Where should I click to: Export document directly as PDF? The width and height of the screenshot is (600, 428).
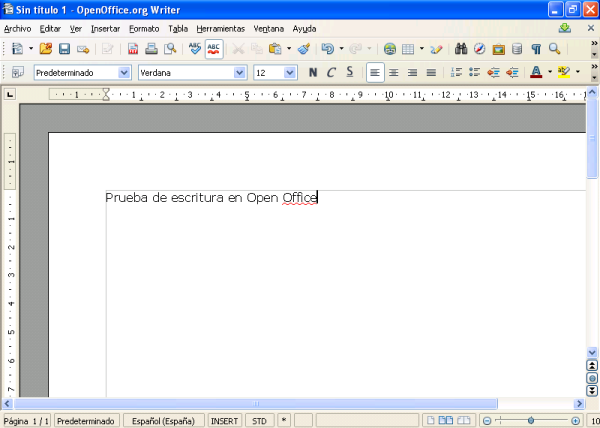tap(133, 48)
